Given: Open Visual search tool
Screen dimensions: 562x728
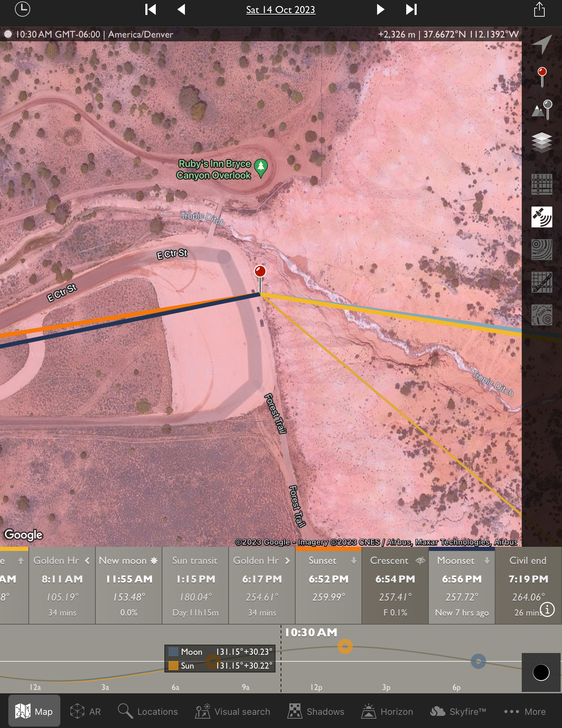Looking at the screenshot, I should click(232, 711).
